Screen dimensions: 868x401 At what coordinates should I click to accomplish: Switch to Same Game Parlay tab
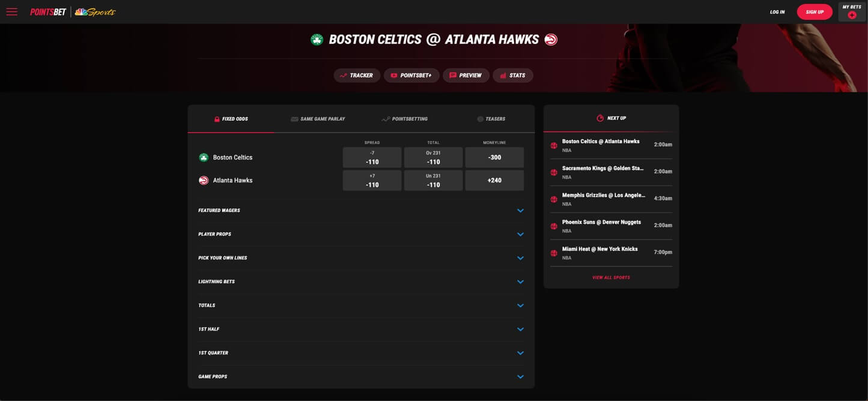pyautogui.click(x=318, y=119)
